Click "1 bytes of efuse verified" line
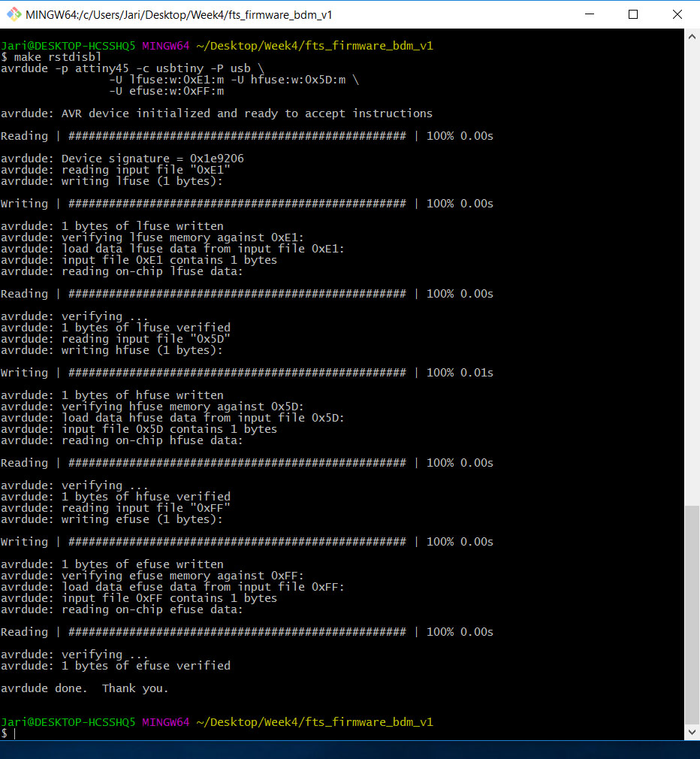The width and height of the screenshot is (700, 759). [116, 666]
